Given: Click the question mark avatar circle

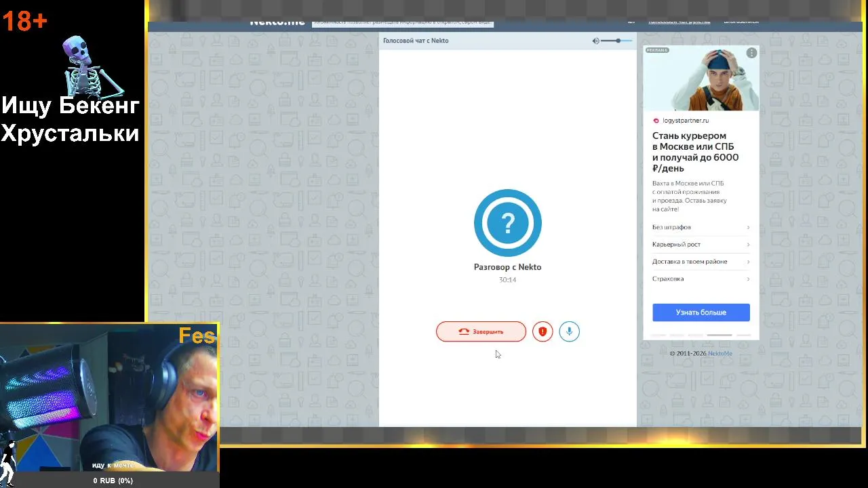Looking at the screenshot, I should coord(508,222).
